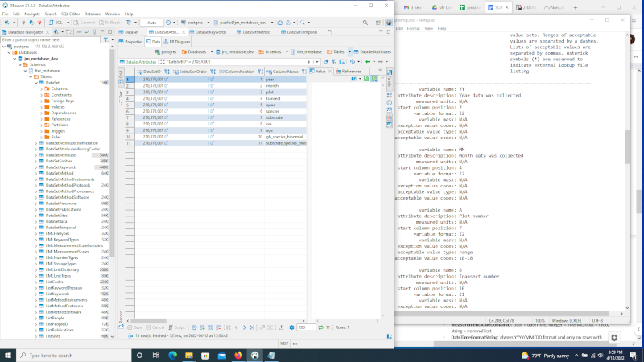Screen dimensions: 644x362
Task: Expand the Columns folder under DataSet
Action: click(43, 88)
